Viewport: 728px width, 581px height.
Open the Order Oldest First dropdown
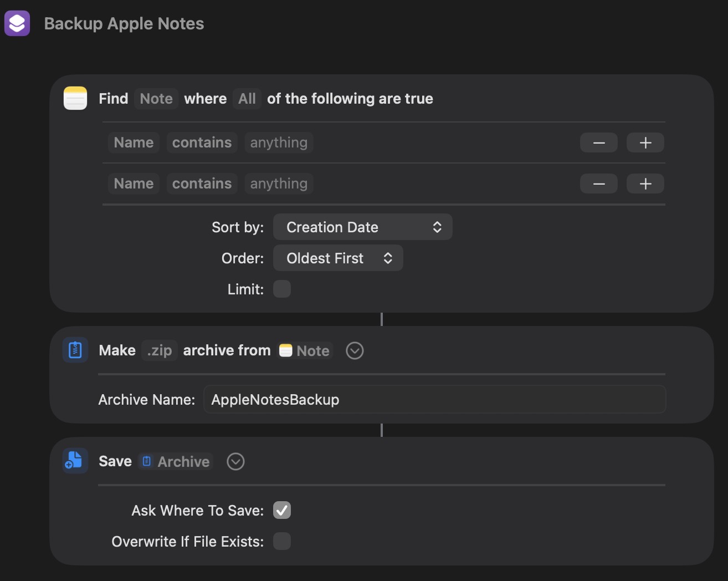click(338, 258)
